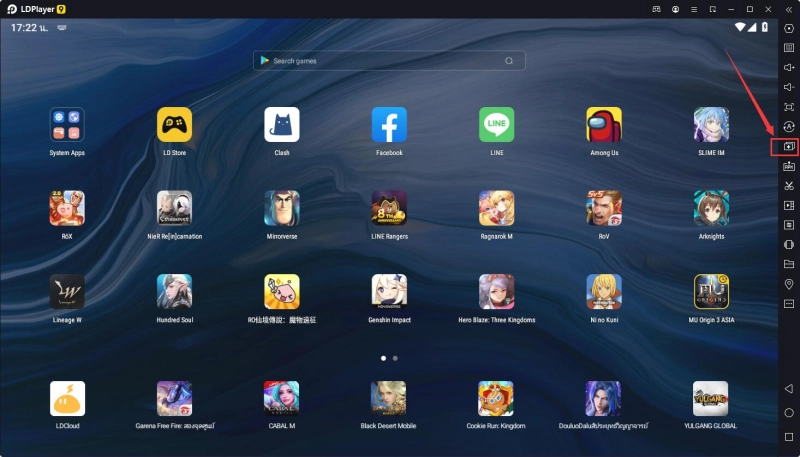Start the Among Us game

(x=604, y=124)
